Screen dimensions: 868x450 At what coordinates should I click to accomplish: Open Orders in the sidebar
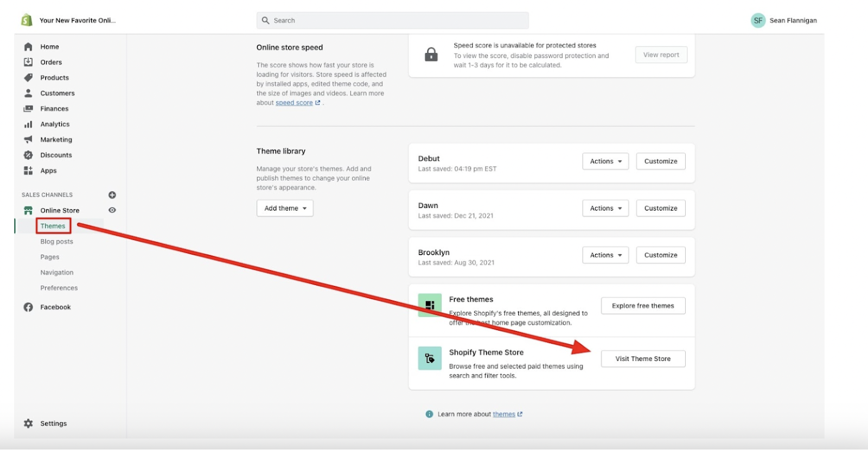coord(51,62)
